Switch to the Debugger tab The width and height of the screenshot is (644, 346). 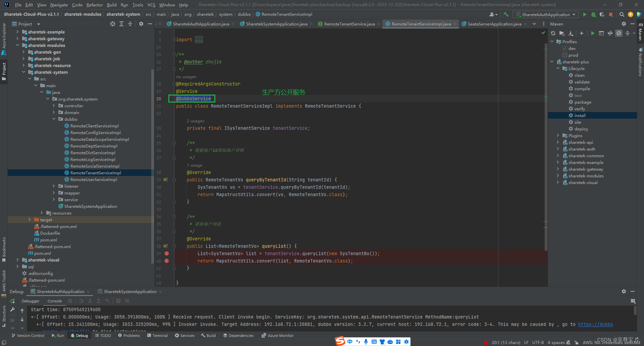31,301
